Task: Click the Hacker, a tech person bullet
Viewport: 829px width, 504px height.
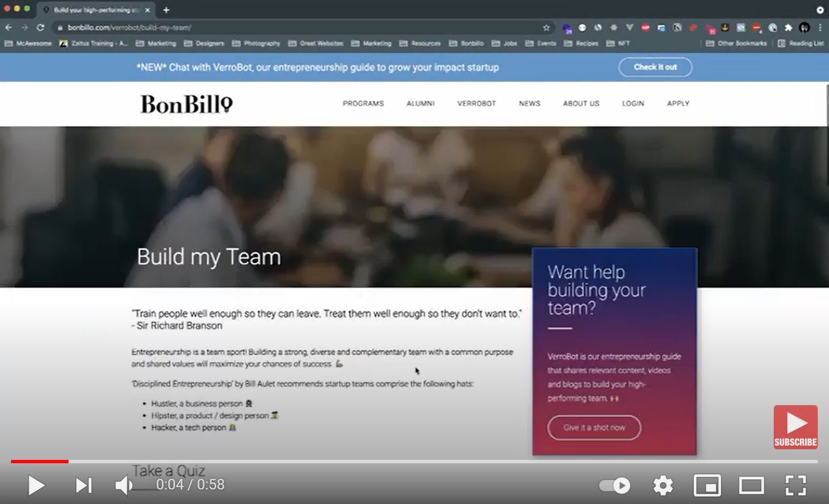Action: click(x=193, y=428)
